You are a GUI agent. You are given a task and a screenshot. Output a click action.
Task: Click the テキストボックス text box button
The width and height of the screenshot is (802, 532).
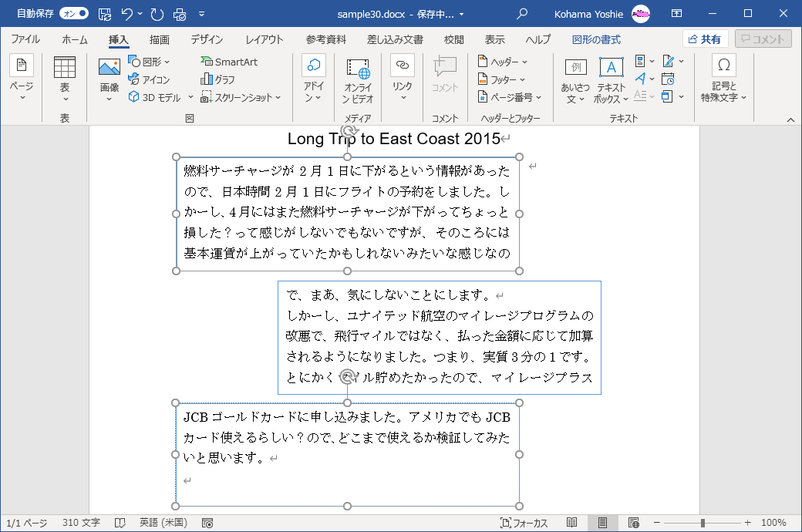(611, 80)
